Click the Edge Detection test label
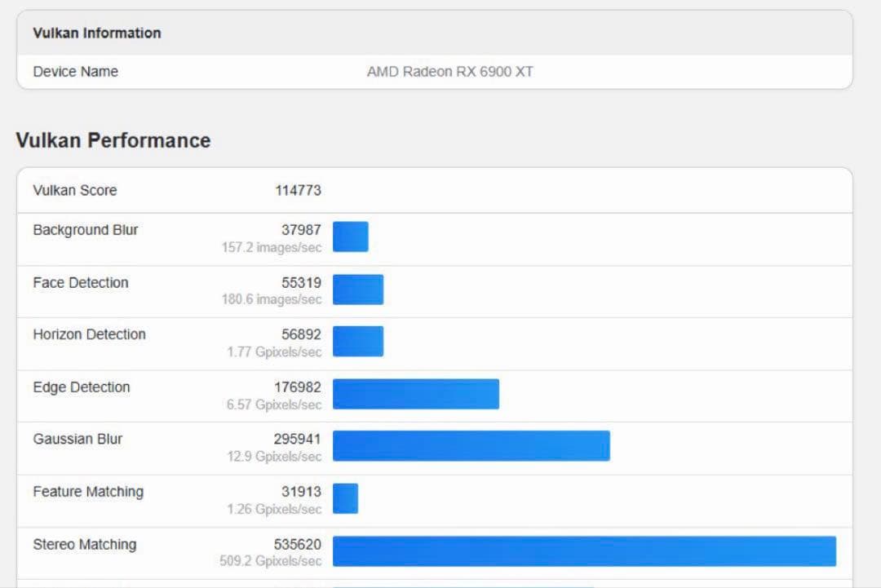 (81, 387)
